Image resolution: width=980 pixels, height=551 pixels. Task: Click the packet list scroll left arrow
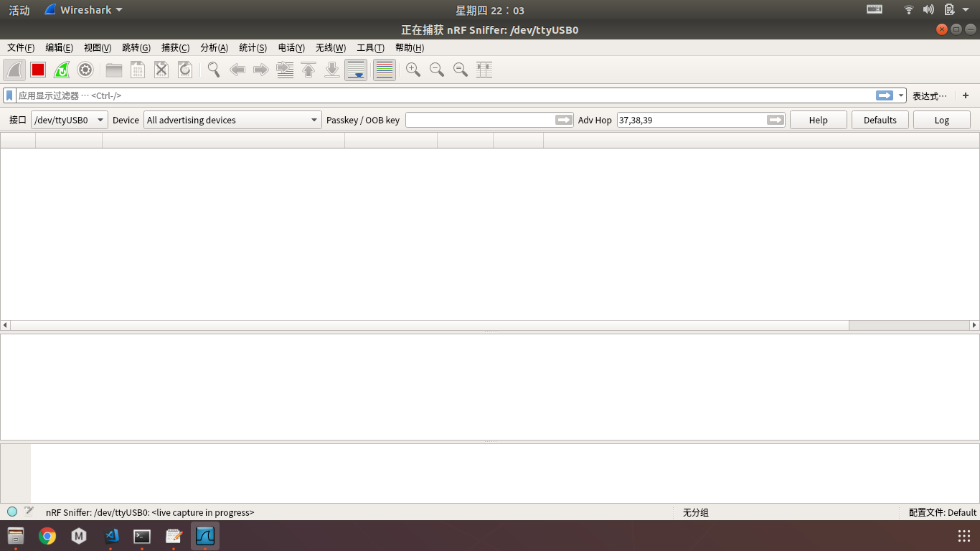(x=5, y=325)
